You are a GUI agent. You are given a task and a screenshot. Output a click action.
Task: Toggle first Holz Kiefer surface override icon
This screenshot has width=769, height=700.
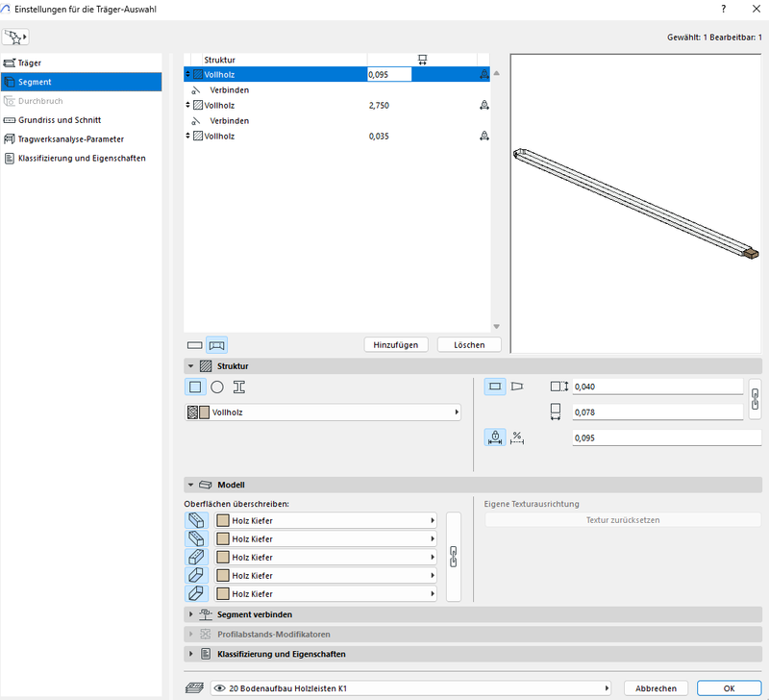pyautogui.click(x=196, y=520)
